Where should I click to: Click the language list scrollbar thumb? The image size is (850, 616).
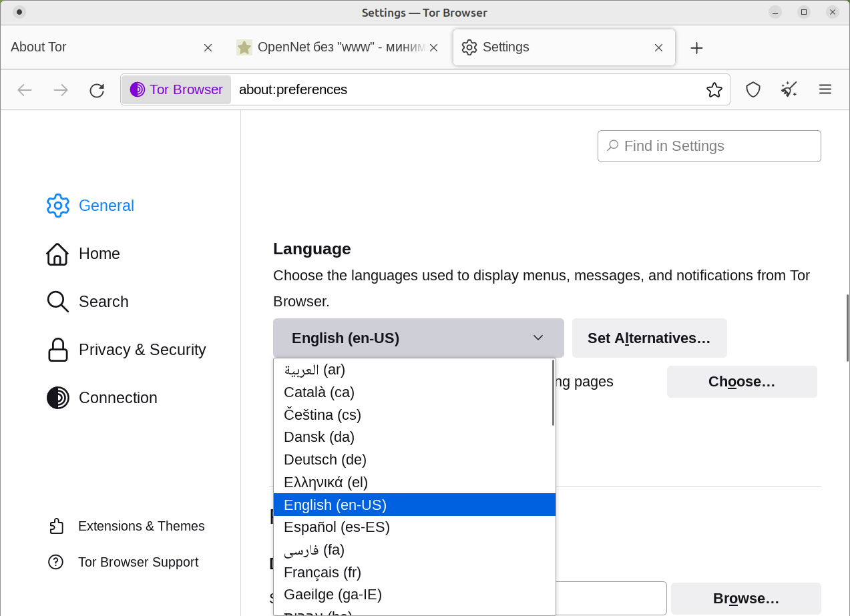tap(553, 392)
